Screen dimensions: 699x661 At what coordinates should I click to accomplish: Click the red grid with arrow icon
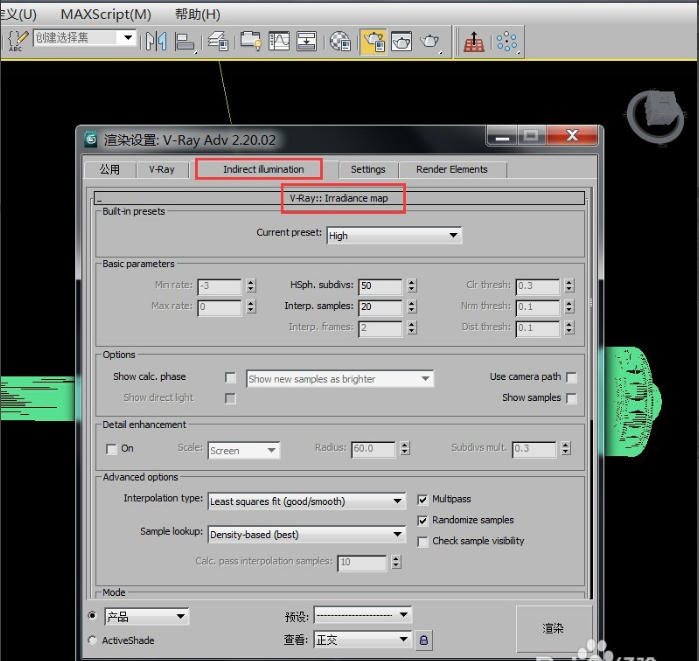pyautogui.click(x=474, y=42)
